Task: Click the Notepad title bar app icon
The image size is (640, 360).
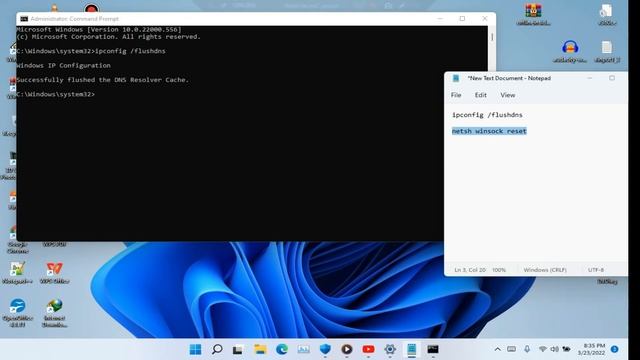Action: (456, 78)
